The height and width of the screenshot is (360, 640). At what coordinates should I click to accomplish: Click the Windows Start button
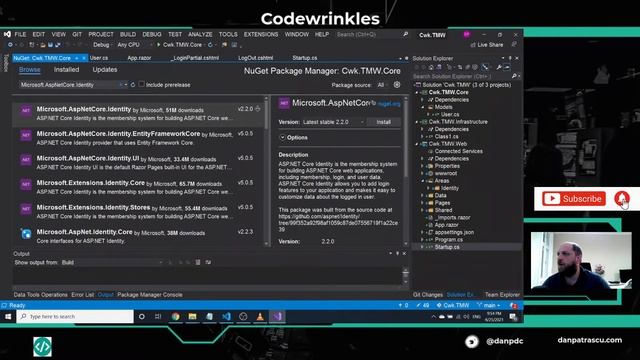8,316
